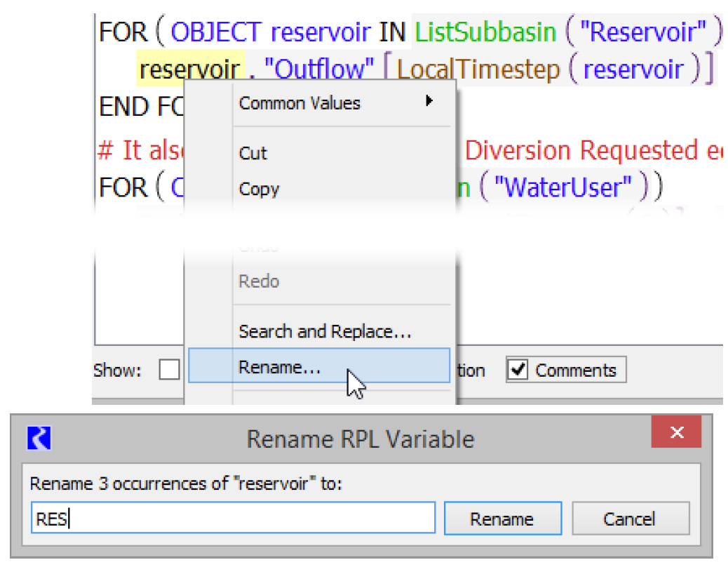Click the ListSubbasin function name
The width and height of the screenshot is (728, 567).
[485, 32]
